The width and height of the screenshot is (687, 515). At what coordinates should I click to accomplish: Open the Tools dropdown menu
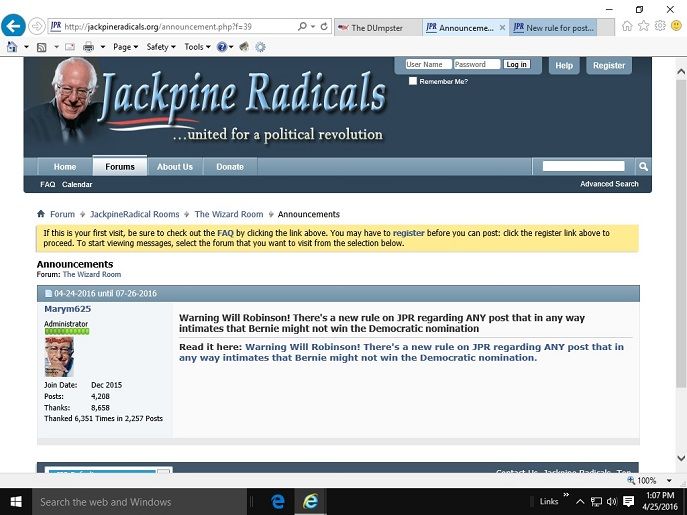click(x=197, y=47)
